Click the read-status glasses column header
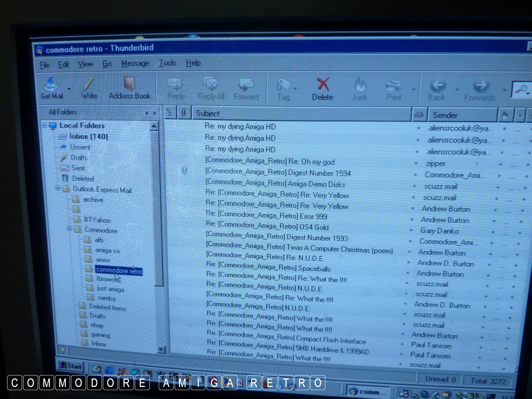 (x=419, y=115)
